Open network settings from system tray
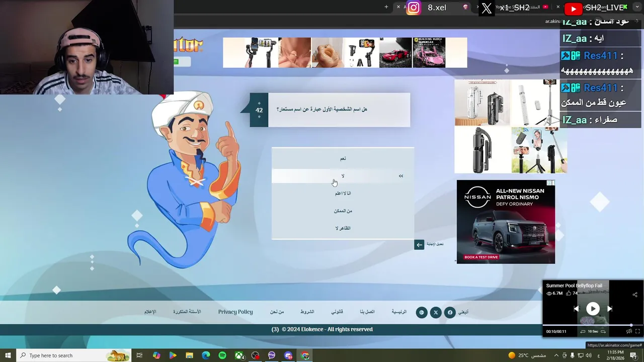This screenshot has height=362, width=644. click(580, 355)
